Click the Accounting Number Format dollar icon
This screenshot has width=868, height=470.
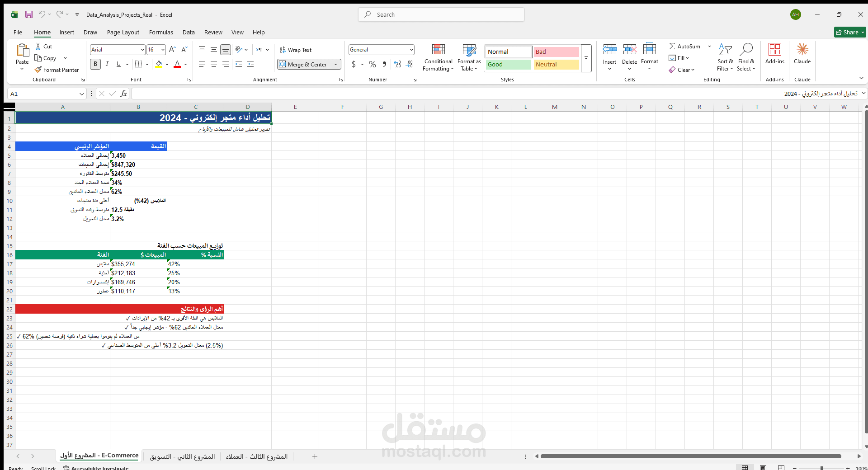(354, 64)
